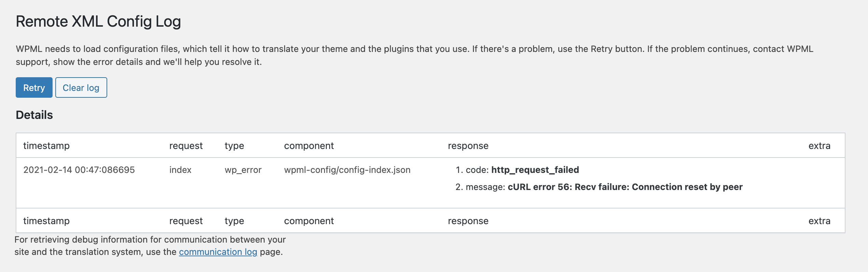Click the component label in table footer

(309, 221)
